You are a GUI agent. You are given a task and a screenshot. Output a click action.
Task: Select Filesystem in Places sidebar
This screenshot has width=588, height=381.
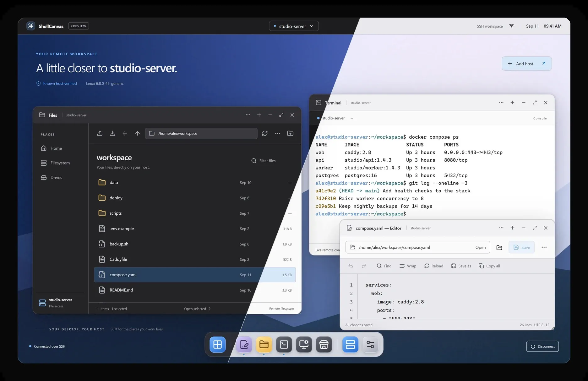click(61, 163)
